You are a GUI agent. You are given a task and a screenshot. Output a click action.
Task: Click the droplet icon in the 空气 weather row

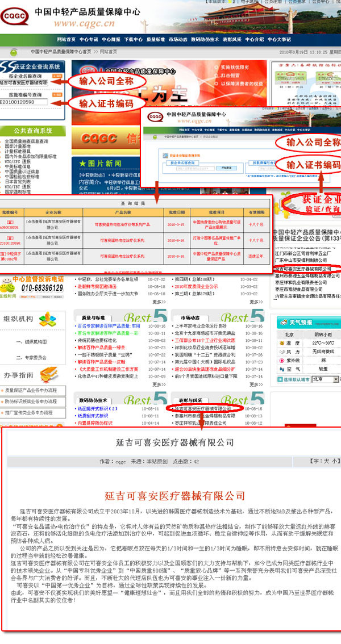tap(282, 369)
